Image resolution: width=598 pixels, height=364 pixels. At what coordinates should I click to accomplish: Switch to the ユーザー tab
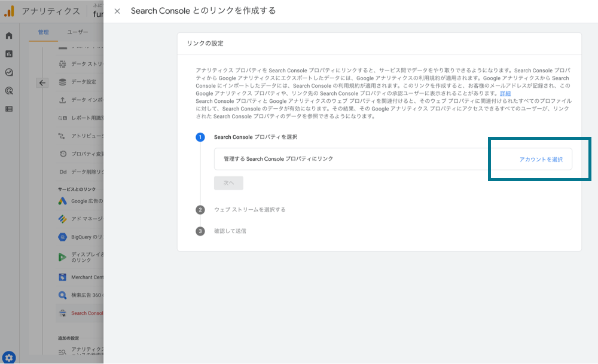click(78, 32)
